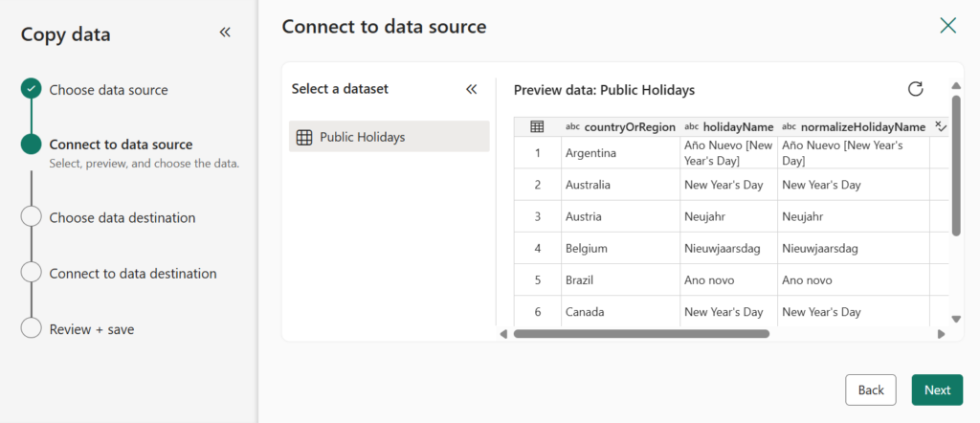Open the Connect to data source step

pos(121,145)
